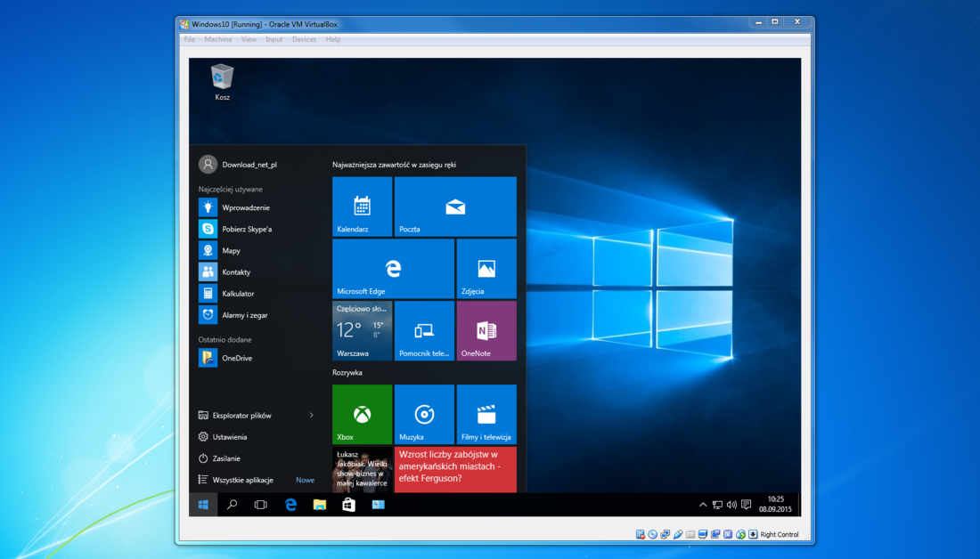The image size is (980, 559).
Task: Click the Najważniejsza zawartość group heading
Action: [394, 165]
